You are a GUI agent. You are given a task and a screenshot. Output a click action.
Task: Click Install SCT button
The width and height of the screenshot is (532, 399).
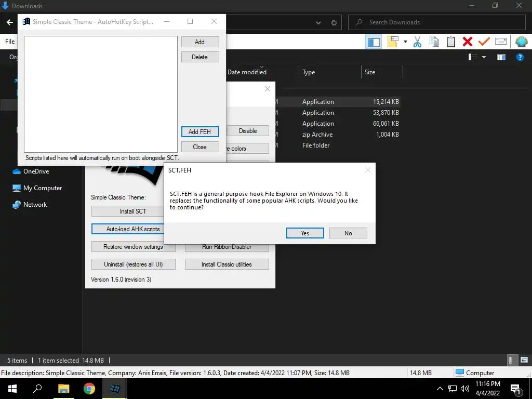(x=128, y=211)
